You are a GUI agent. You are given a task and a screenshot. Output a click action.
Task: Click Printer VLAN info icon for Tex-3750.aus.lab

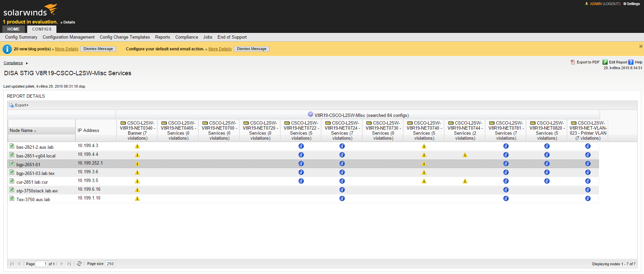(588, 198)
